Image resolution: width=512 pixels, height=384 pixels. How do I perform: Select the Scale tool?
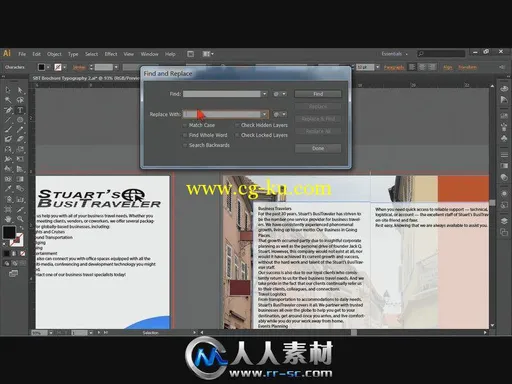(x=20, y=149)
